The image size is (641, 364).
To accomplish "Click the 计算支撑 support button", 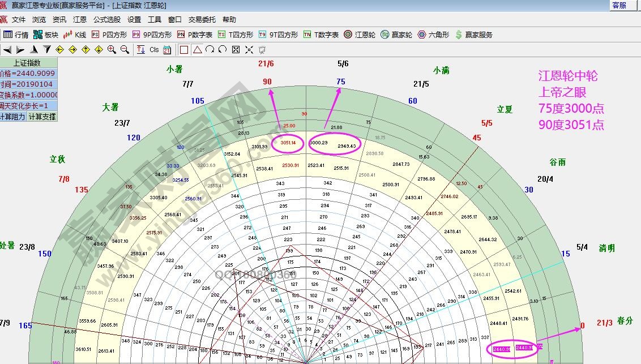I will coord(42,116).
